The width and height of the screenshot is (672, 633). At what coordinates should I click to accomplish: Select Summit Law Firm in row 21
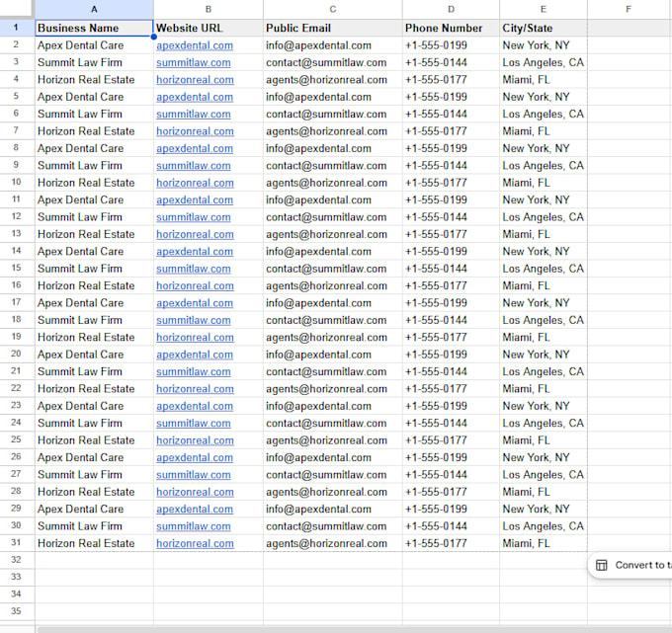[x=94, y=371]
